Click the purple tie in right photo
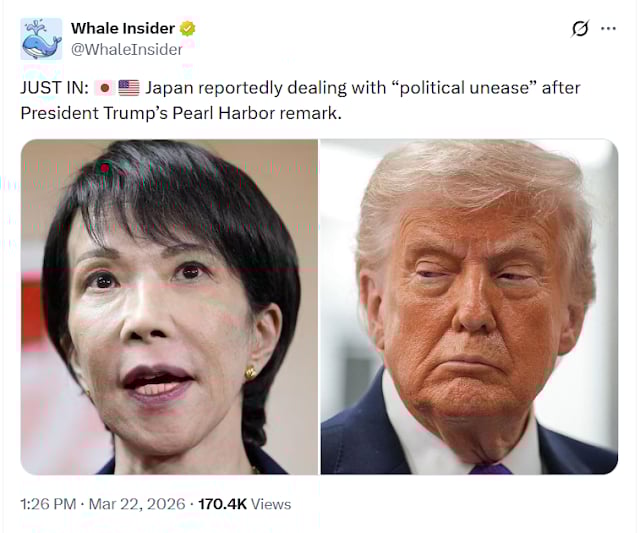The width and height of the screenshot is (640, 533). tap(490, 469)
